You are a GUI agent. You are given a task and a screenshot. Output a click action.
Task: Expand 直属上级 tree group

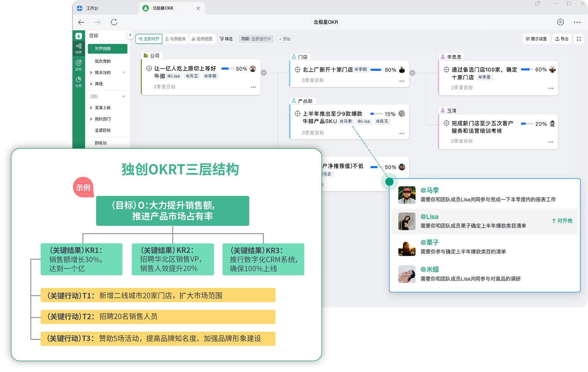click(91, 108)
